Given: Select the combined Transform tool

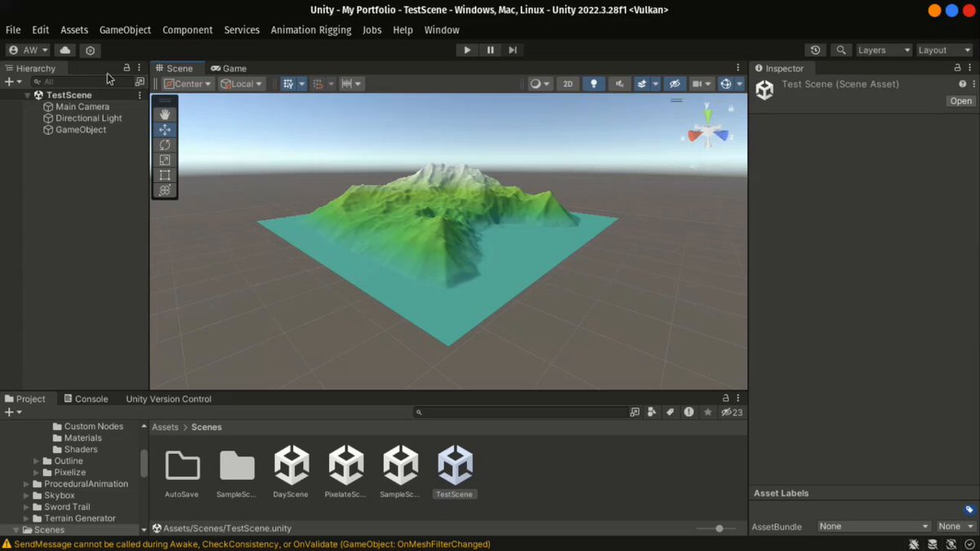Looking at the screenshot, I should [165, 190].
